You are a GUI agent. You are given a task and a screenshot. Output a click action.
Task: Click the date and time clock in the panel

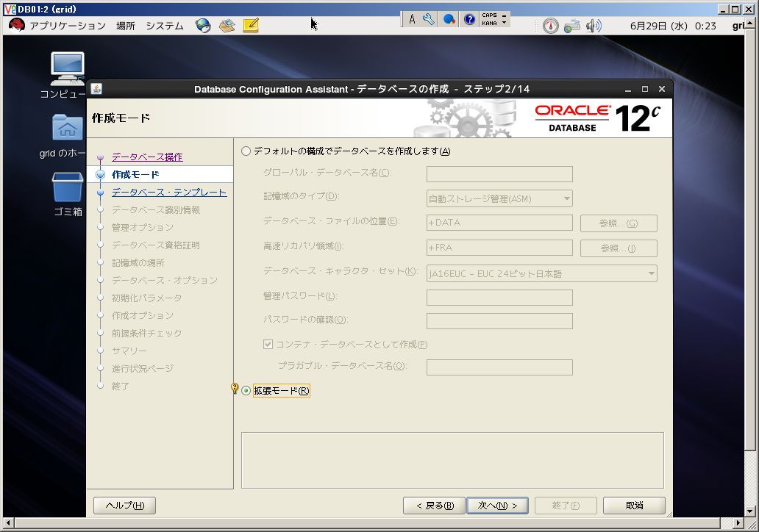(x=673, y=26)
